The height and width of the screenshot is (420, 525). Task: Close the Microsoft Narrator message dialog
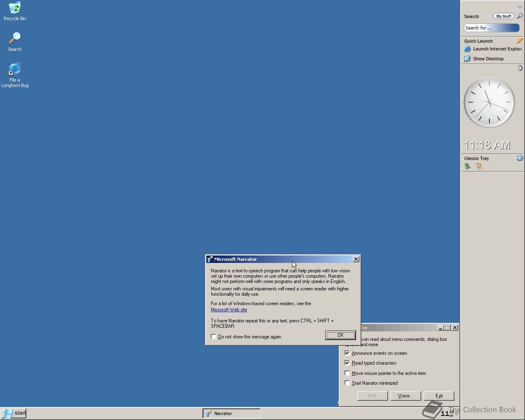(x=356, y=259)
